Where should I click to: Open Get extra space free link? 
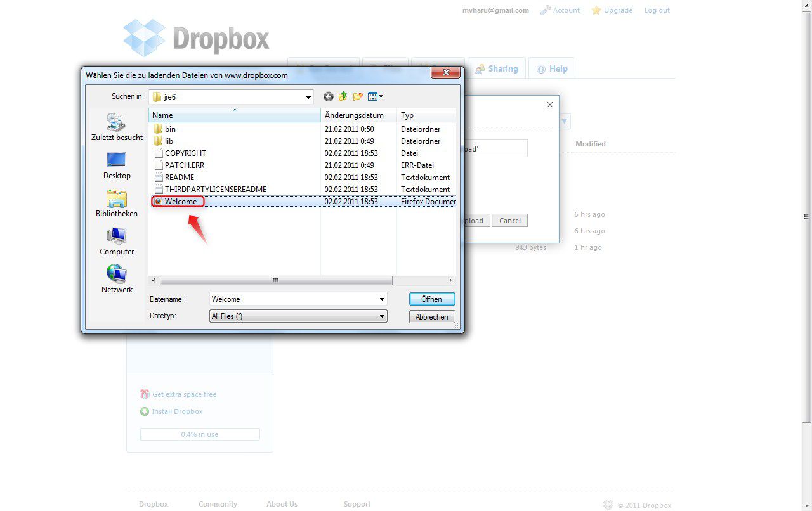coord(184,394)
